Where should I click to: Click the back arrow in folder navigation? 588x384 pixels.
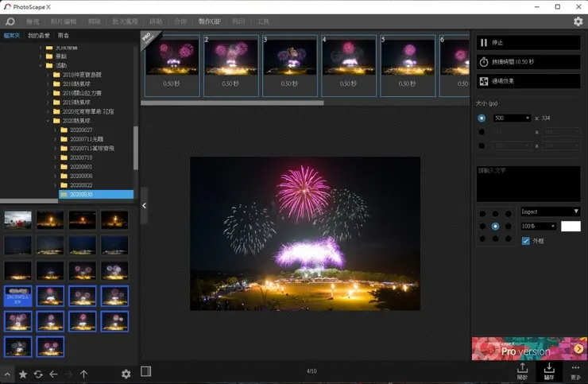(x=53, y=374)
